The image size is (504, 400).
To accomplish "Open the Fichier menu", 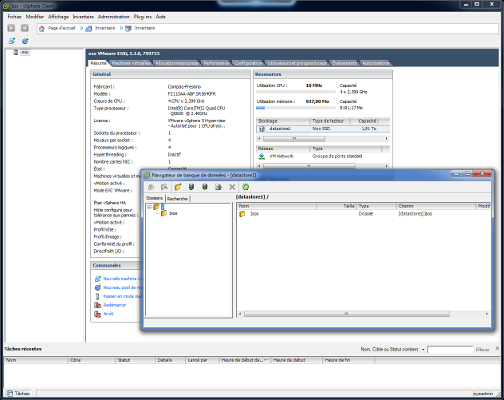I will (15, 17).
